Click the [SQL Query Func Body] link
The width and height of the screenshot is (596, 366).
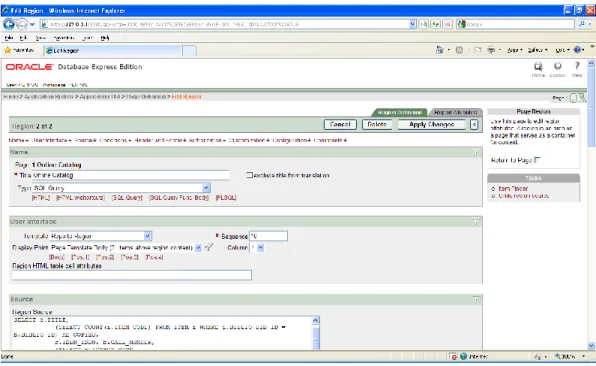coord(179,198)
